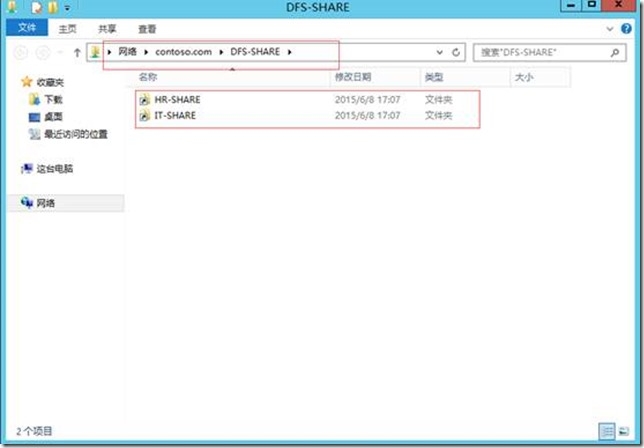Click the search magnifier icon
The image size is (644, 448).
click(615, 53)
